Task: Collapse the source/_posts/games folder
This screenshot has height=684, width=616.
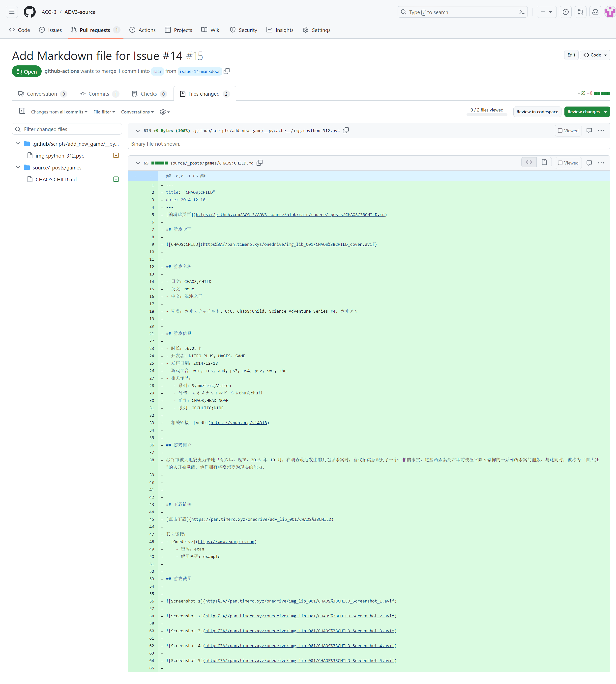Action: 18,167
